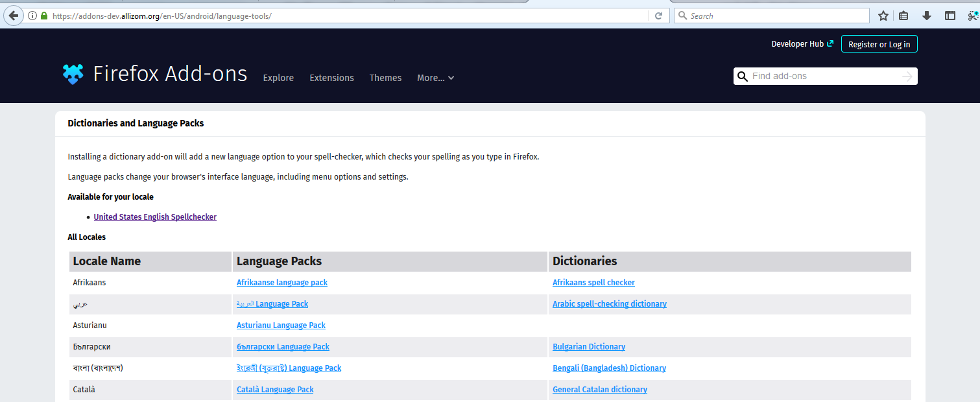
Task: Click the window-shaped toolbar icon
Action: click(950, 16)
